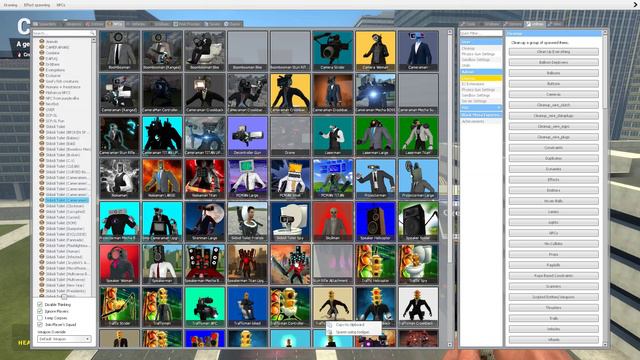Collapse the Admin category header
The image size is (640, 360).
point(481,72)
